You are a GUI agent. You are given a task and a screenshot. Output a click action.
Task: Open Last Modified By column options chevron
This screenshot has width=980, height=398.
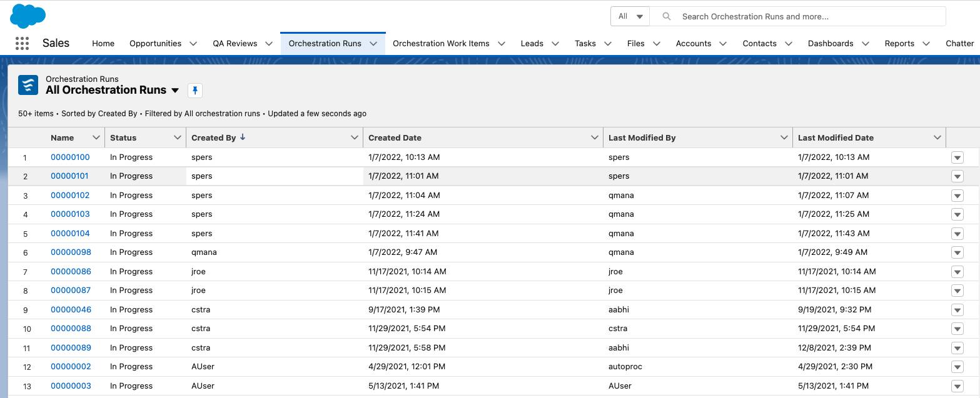[784, 137]
